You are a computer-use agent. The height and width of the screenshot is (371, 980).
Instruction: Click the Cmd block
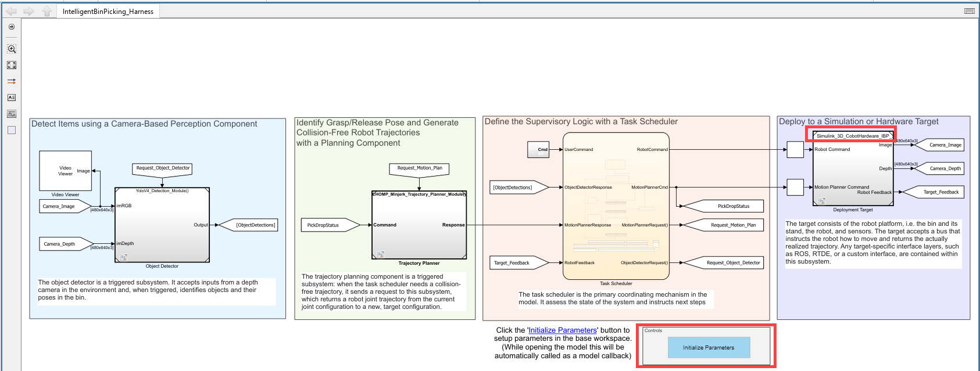click(x=538, y=149)
